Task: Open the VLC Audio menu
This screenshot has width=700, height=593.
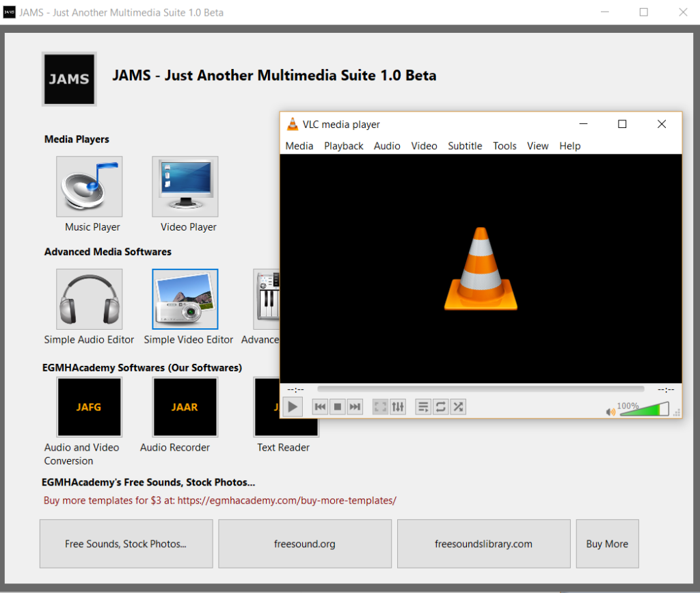Action: (387, 146)
